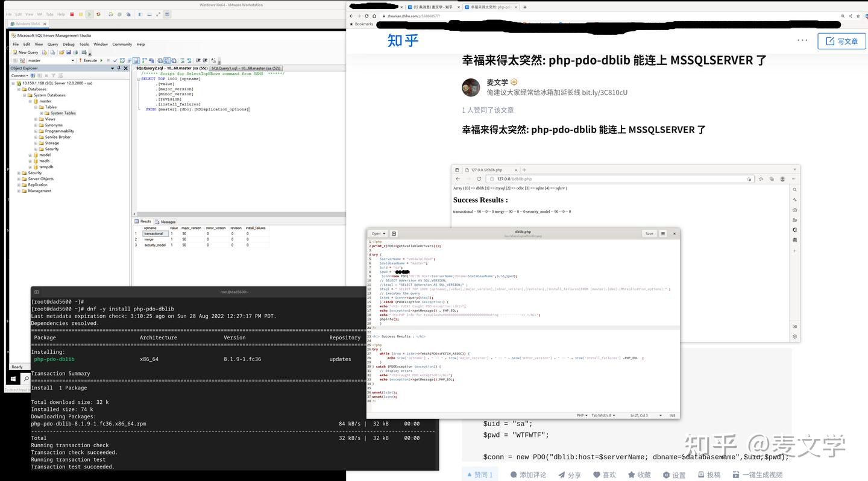Open the three-dot more menu beside 写文章

(x=802, y=40)
